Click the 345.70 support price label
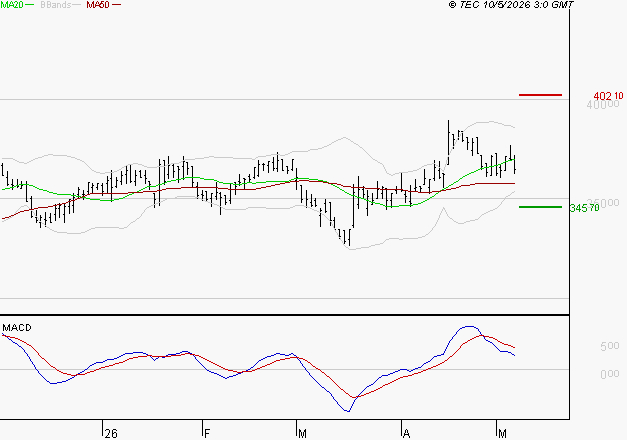Viewport: 627px width, 440px height. coord(585,208)
